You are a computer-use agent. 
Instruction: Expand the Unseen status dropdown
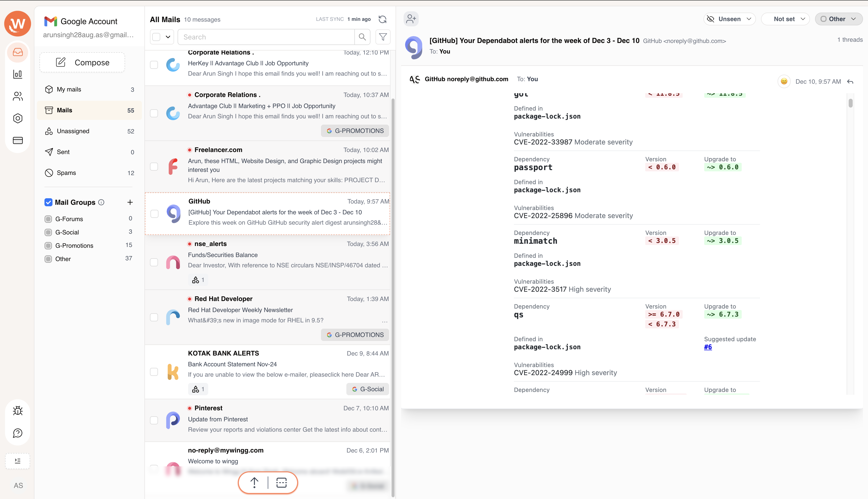(730, 19)
